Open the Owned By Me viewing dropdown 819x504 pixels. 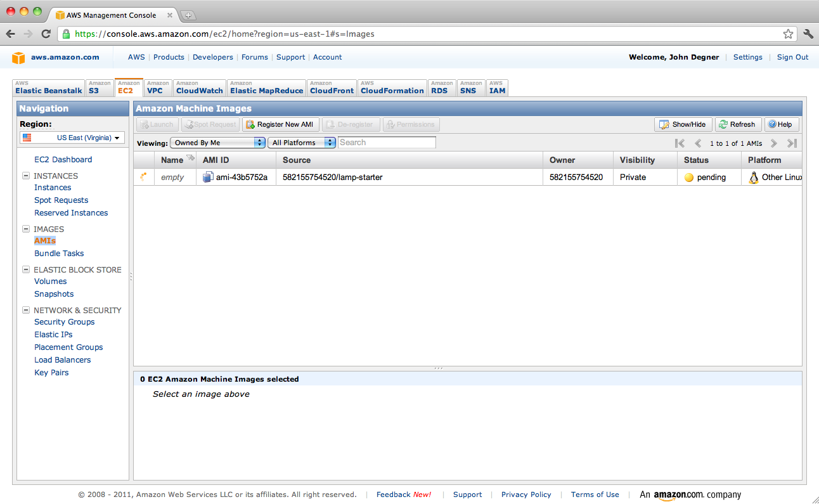click(217, 143)
